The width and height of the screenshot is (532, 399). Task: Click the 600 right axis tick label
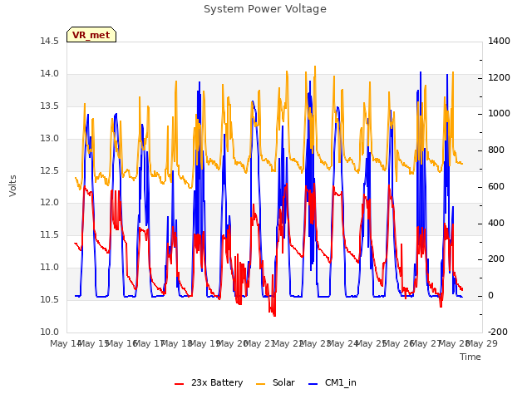(496, 186)
